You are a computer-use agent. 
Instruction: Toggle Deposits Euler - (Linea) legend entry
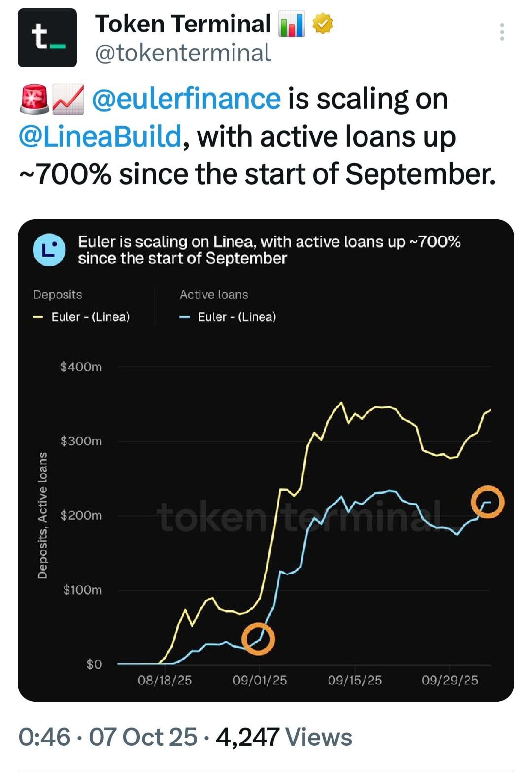90,317
